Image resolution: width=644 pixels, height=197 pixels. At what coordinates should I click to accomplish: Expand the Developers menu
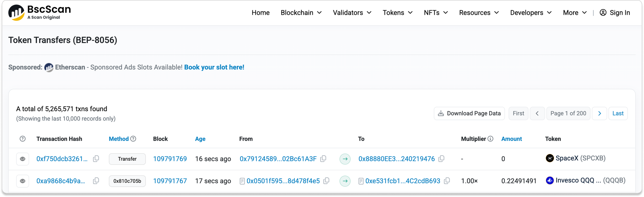(x=531, y=13)
